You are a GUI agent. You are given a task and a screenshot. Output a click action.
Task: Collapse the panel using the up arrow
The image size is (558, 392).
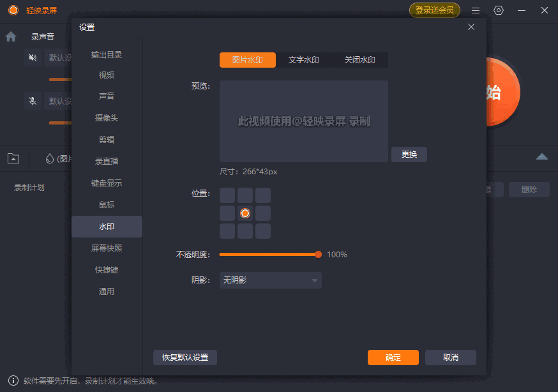click(x=542, y=156)
